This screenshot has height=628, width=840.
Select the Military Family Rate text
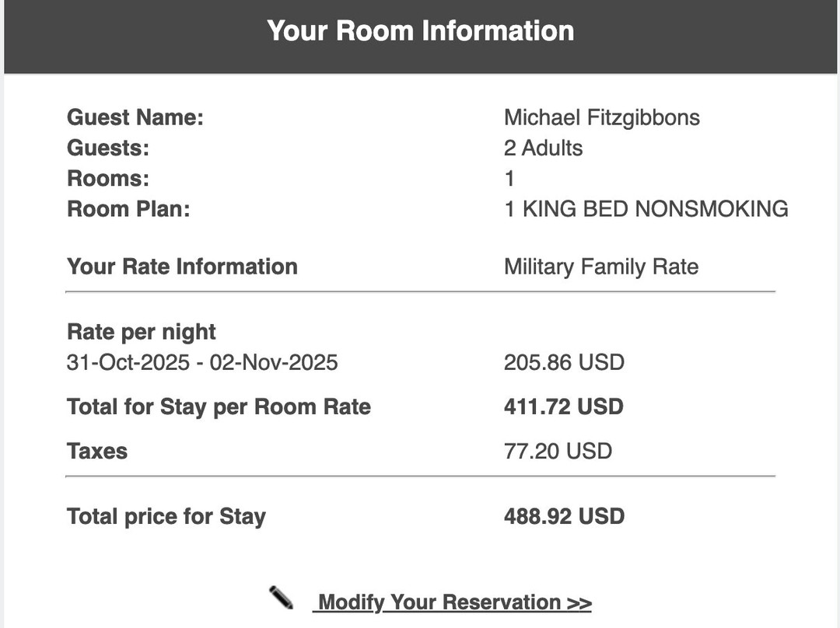(x=601, y=267)
